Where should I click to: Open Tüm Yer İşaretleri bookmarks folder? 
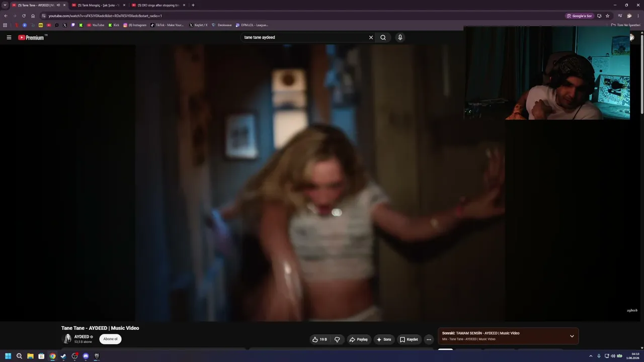(x=625, y=25)
